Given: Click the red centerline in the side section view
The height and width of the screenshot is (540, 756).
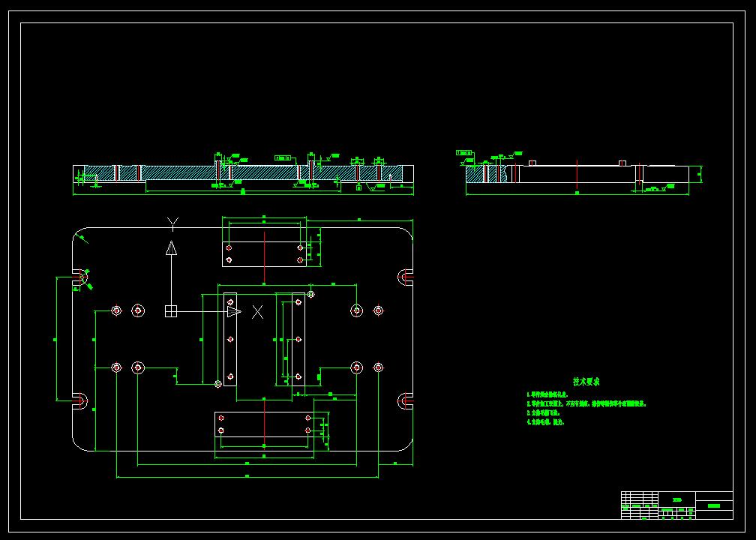Looking at the screenshot, I should [x=577, y=174].
